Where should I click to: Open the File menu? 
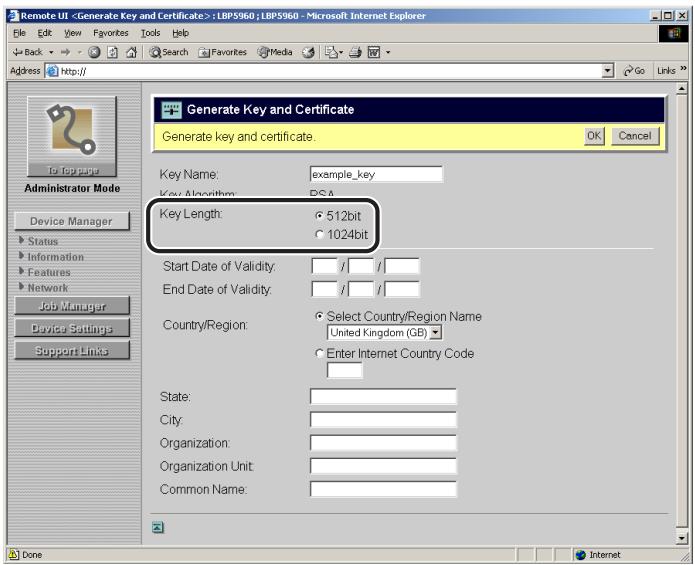pos(19,33)
